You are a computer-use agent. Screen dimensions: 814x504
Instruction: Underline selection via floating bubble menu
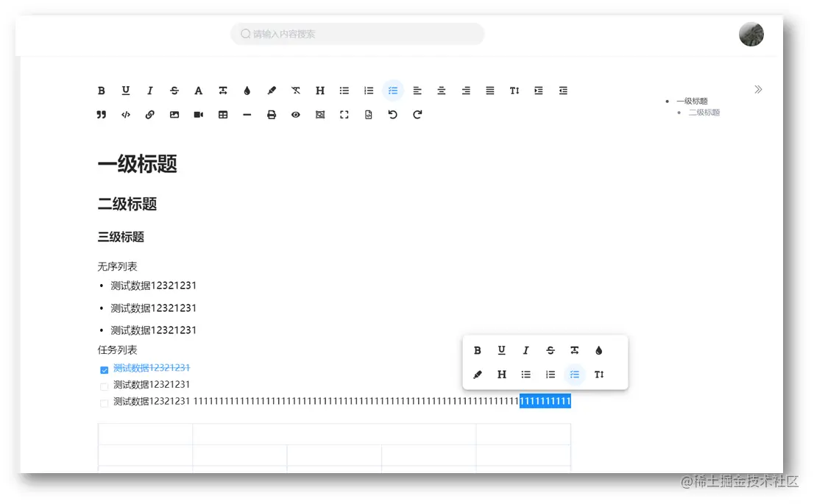(501, 350)
